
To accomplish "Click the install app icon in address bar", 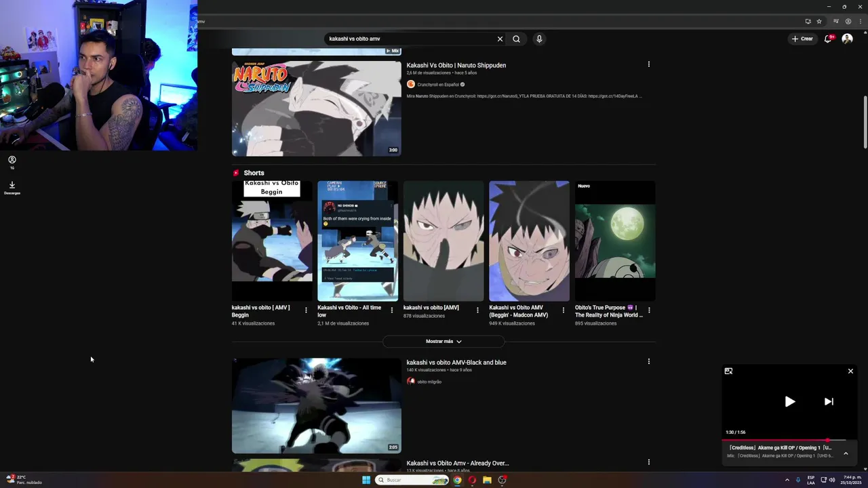I will pos(808,21).
